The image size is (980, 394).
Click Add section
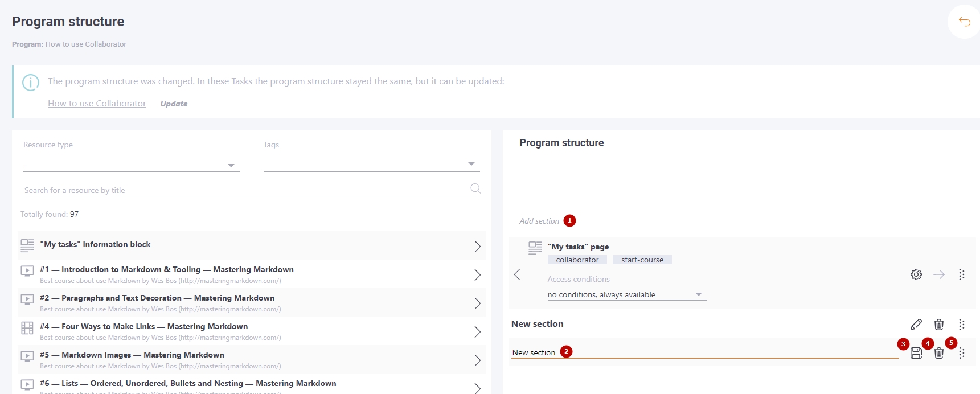click(x=539, y=221)
